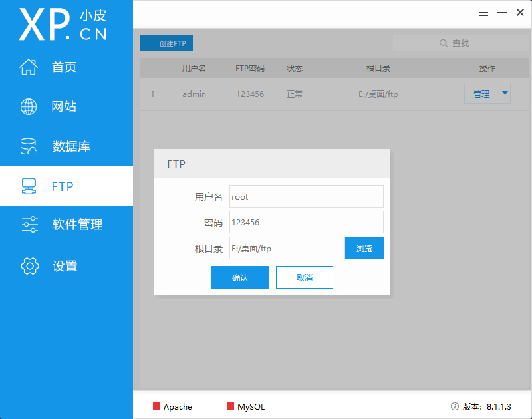Viewport: 532px width, 419px height.
Task: Click the 用户名 field containing root
Action: (306, 197)
